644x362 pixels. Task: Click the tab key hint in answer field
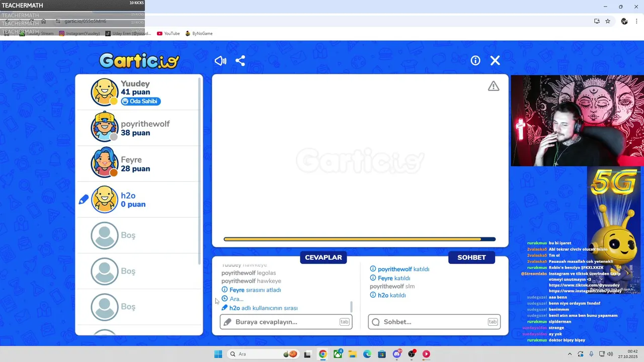tap(344, 322)
